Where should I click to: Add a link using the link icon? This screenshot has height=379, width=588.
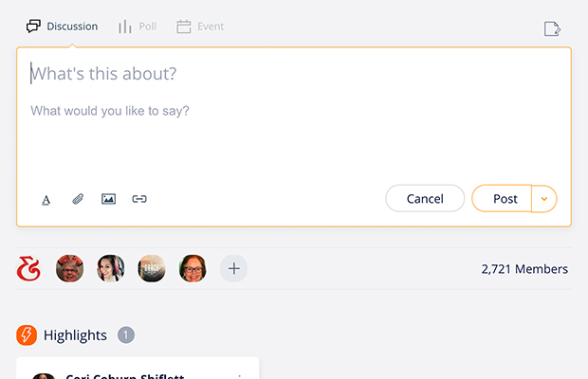(x=139, y=199)
